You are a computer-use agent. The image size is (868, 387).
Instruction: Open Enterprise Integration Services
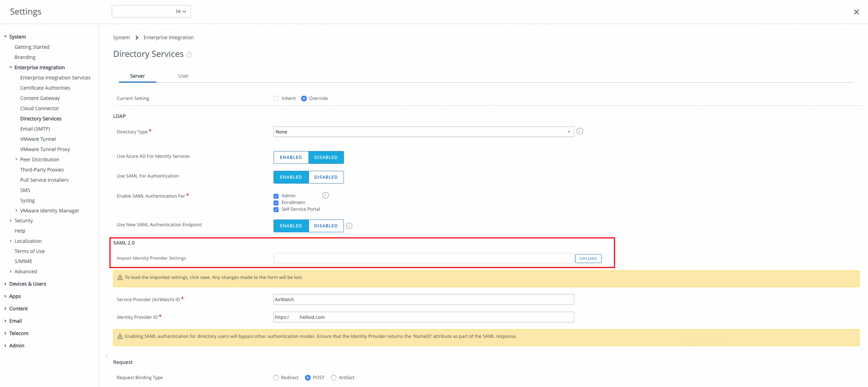pyautogui.click(x=55, y=78)
